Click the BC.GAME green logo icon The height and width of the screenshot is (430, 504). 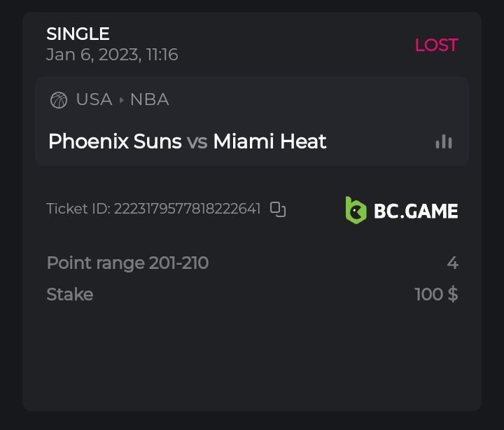tap(356, 210)
